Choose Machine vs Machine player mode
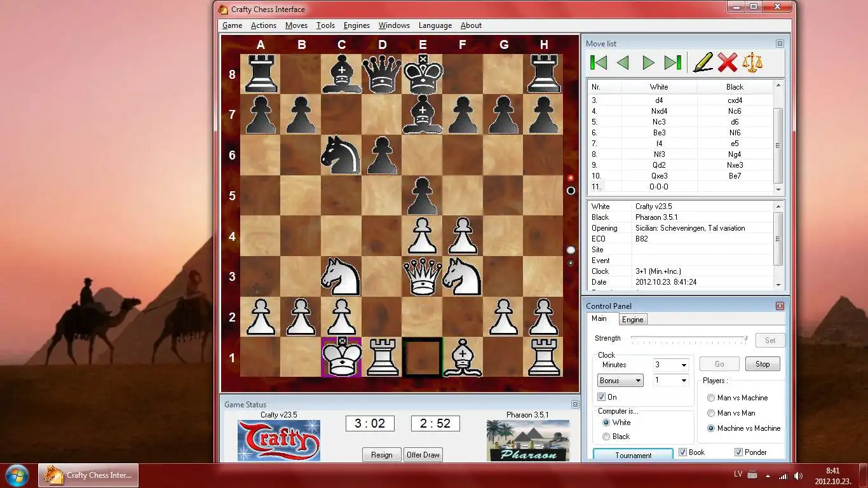 tap(711, 428)
